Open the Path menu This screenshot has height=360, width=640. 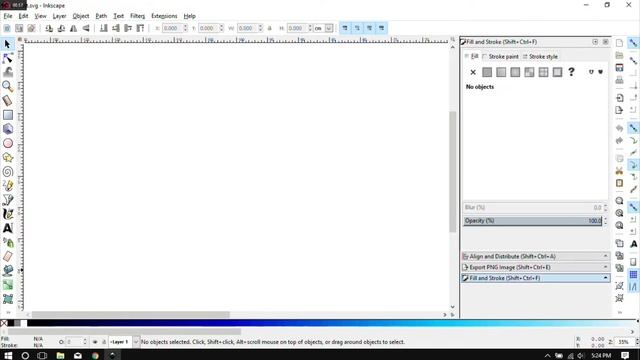101,16
